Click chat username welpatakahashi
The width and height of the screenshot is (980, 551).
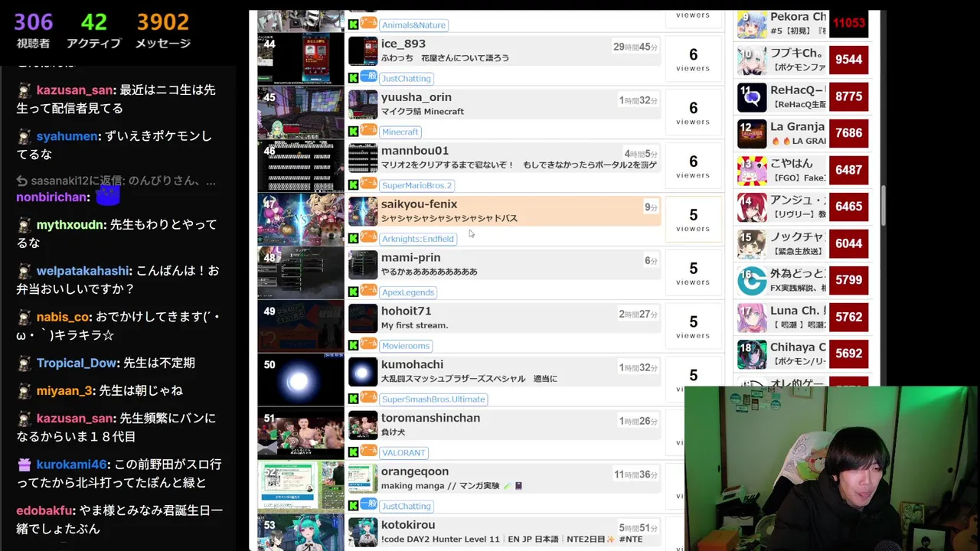[83, 271]
